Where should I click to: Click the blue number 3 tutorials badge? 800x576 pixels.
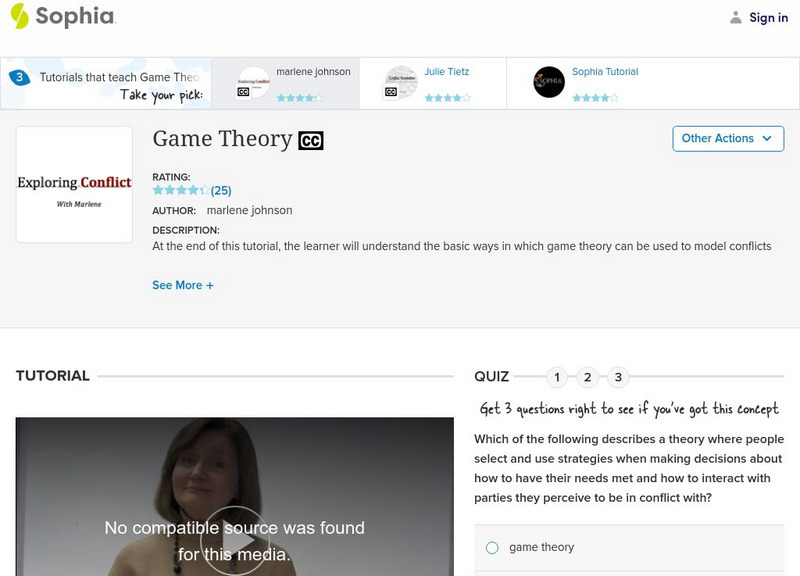point(19,77)
